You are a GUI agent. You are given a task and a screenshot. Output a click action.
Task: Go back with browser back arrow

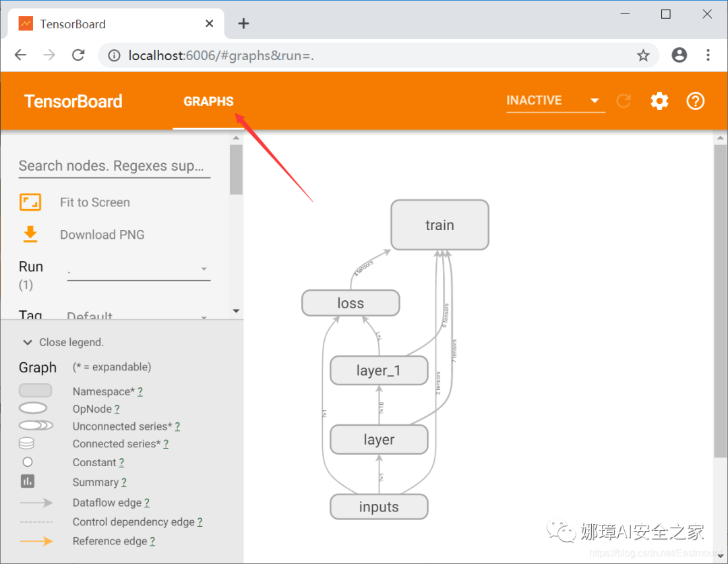(20, 55)
